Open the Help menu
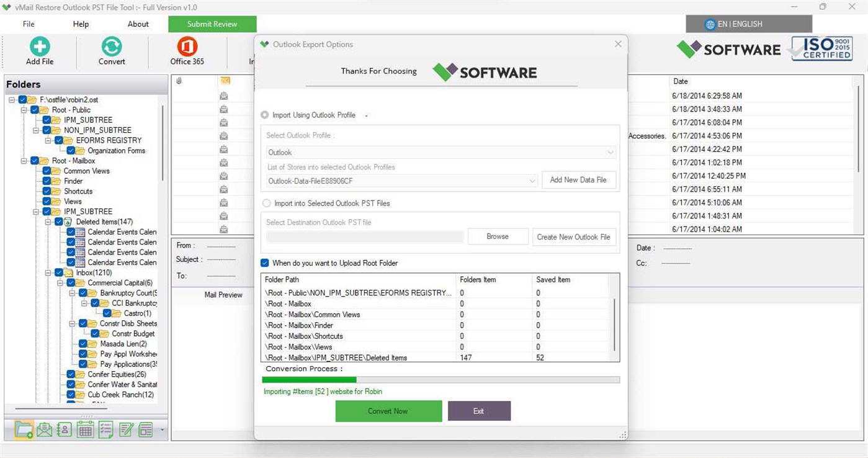868x458 pixels. tap(80, 24)
